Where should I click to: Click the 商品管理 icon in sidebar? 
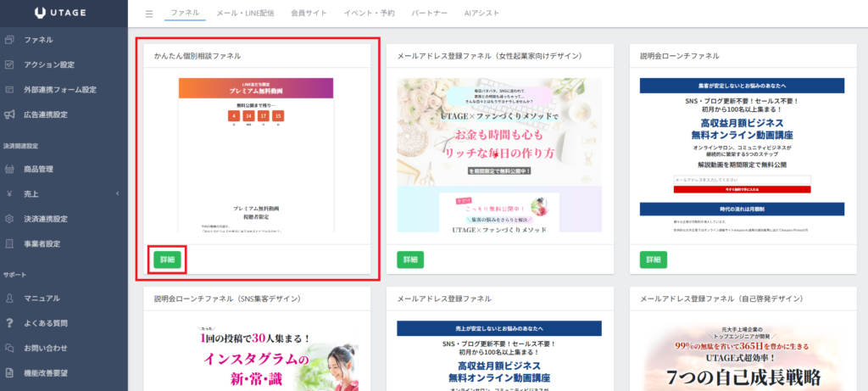(9, 169)
